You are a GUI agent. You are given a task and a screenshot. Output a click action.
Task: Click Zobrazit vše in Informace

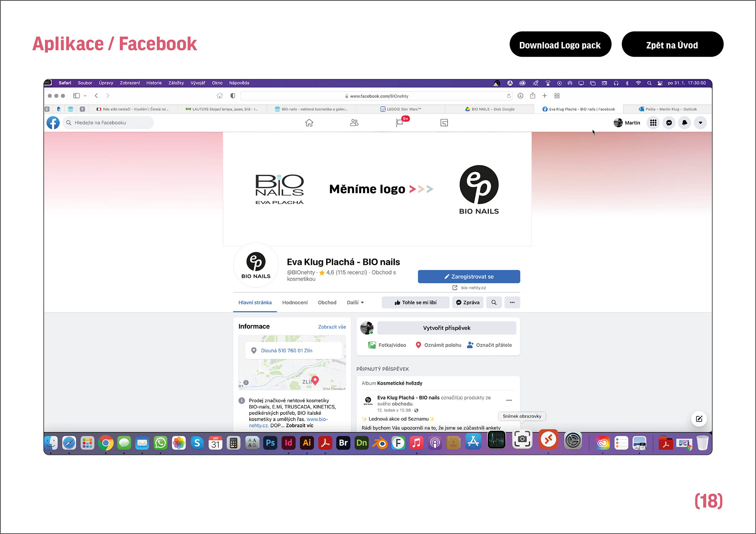tap(332, 327)
